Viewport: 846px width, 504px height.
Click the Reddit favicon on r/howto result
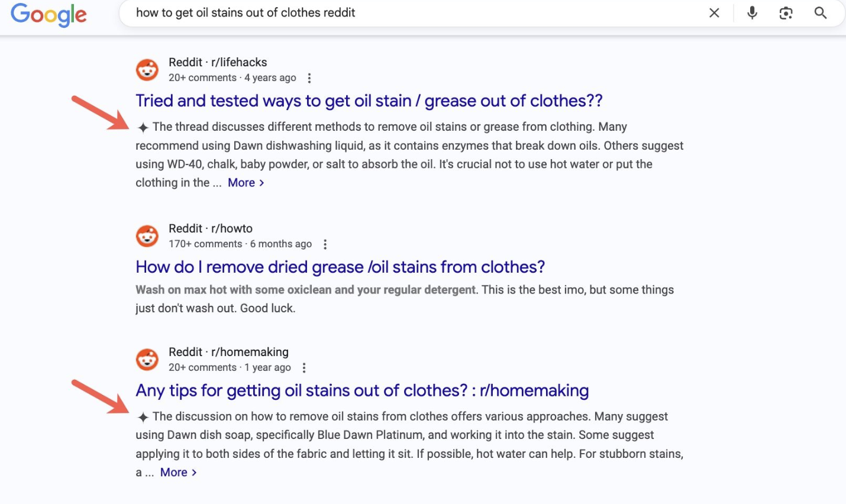point(147,235)
